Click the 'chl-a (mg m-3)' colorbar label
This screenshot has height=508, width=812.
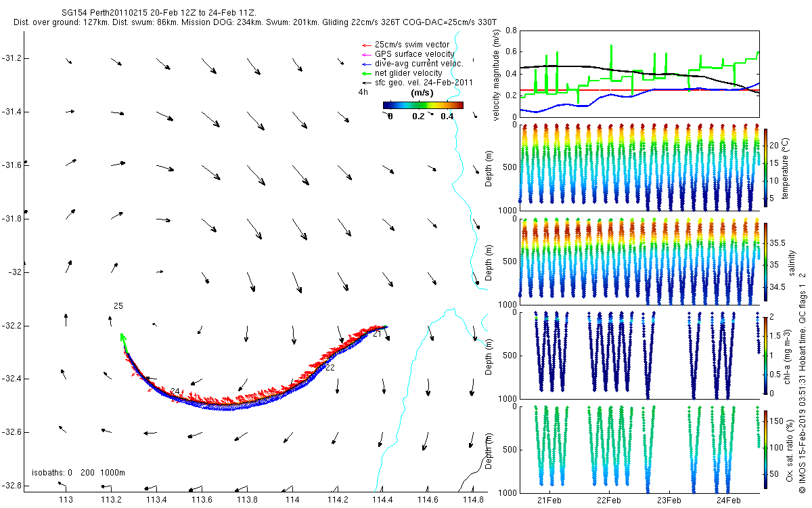(788, 355)
